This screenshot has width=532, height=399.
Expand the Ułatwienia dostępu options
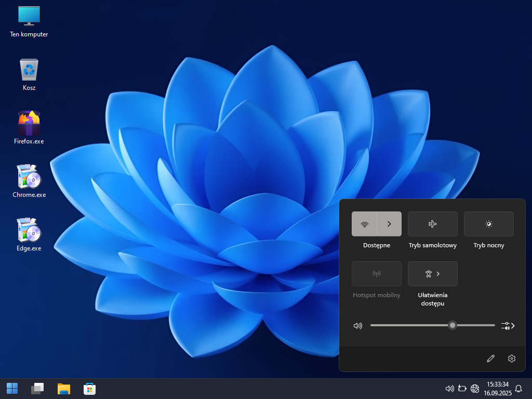tap(432, 274)
